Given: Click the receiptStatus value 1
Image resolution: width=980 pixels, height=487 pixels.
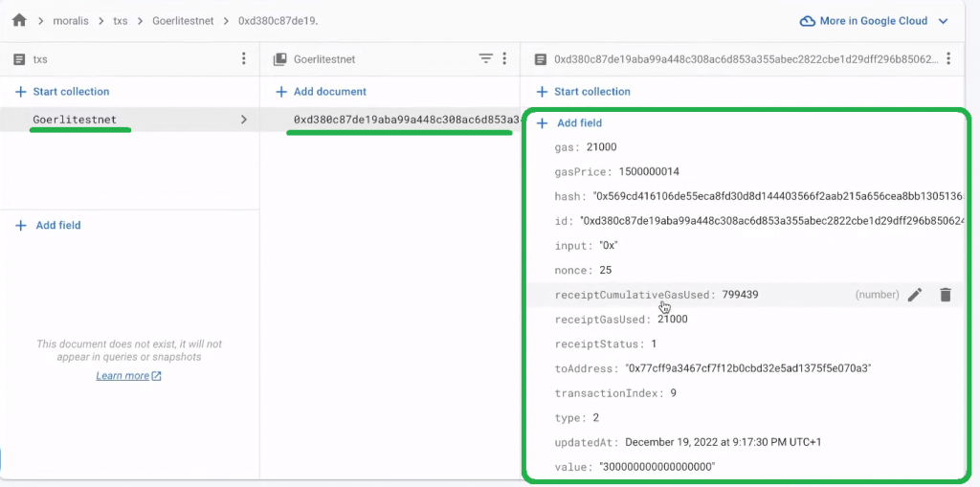Looking at the screenshot, I should (654, 343).
